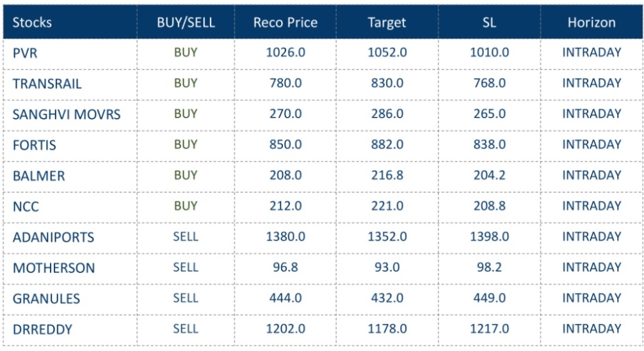The image size is (644, 351).
Task: Select the Target column header
Action: 387,22
